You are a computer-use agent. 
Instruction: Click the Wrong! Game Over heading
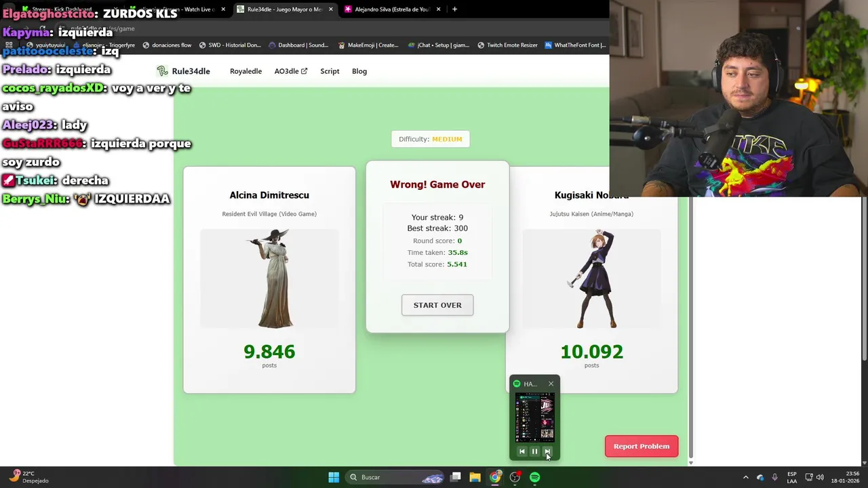pos(437,184)
